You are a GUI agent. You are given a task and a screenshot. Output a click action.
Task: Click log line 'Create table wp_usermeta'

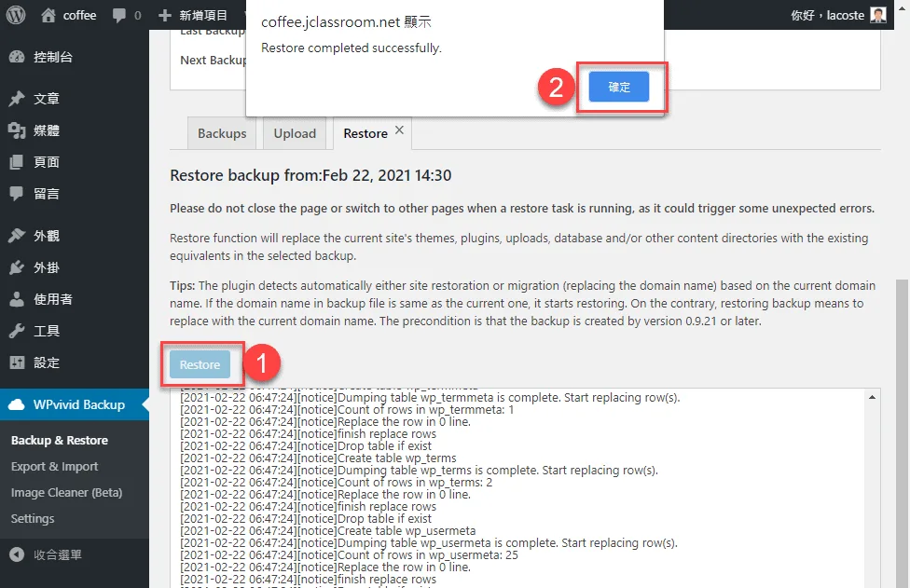tap(328, 530)
